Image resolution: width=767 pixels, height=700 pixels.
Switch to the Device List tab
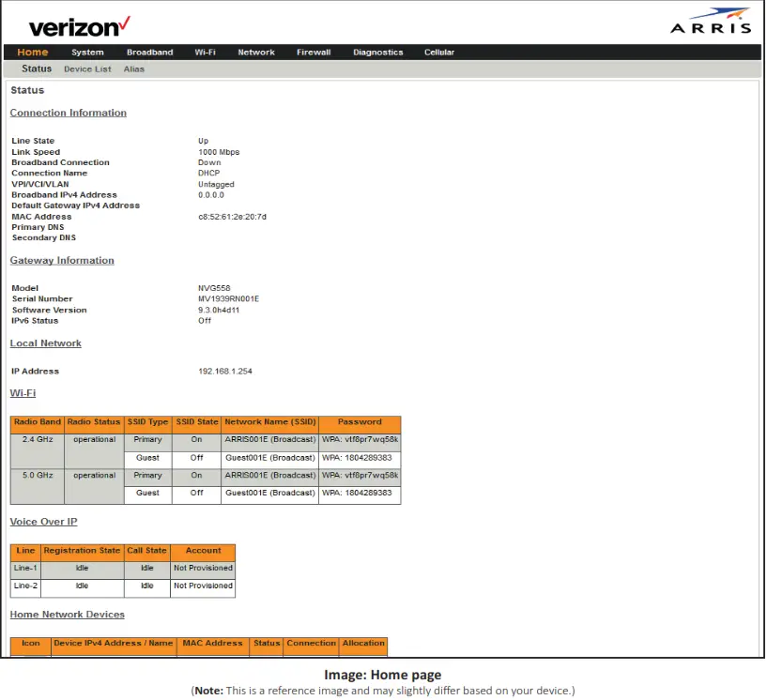[x=87, y=68]
